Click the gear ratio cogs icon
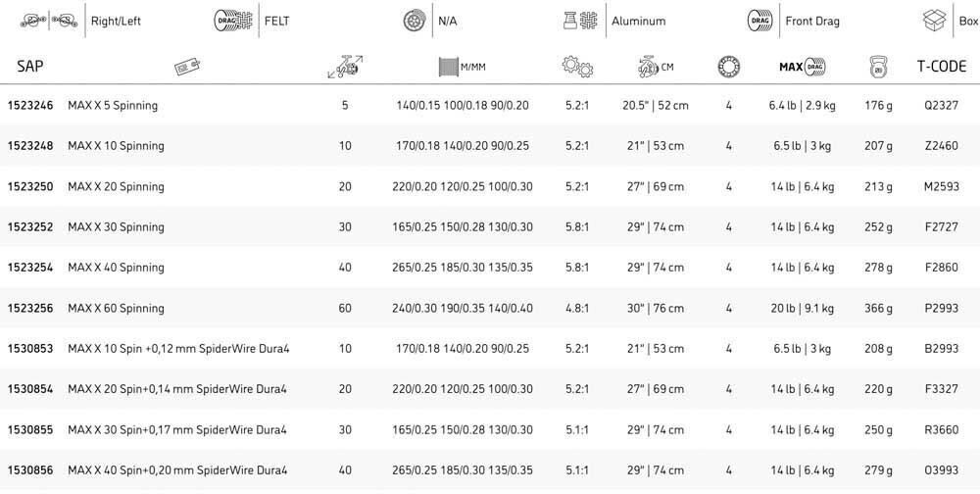Screen dimensions: 980x494 pos(577,67)
